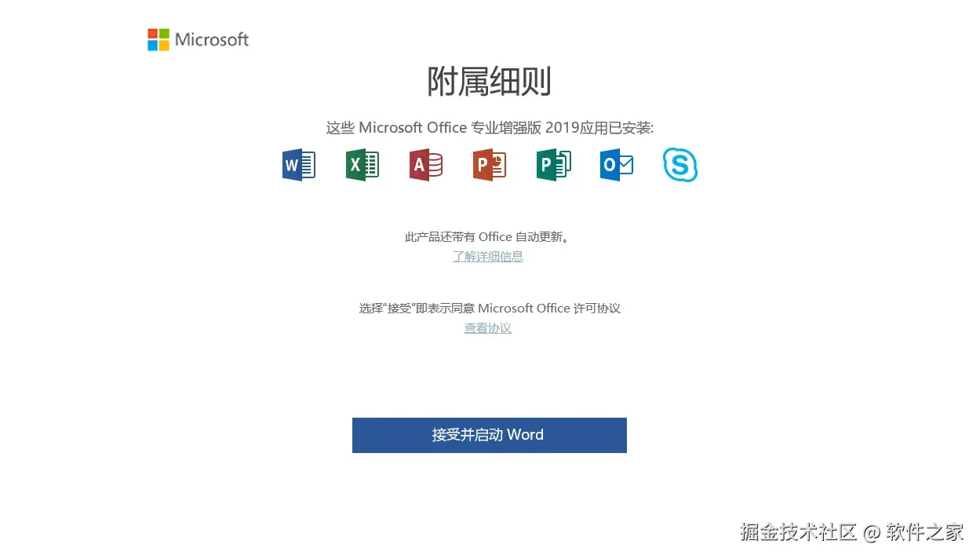
Task: Open the 了解详细信息 link
Action: pyautogui.click(x=488, y=256)
